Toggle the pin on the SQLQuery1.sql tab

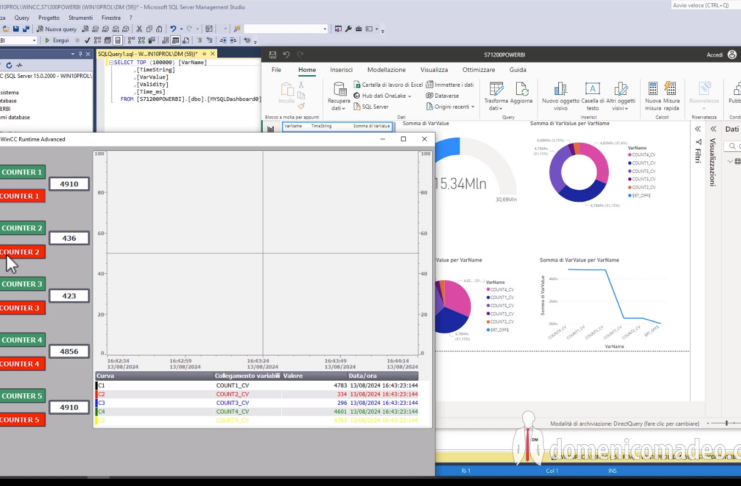point(204,54)
